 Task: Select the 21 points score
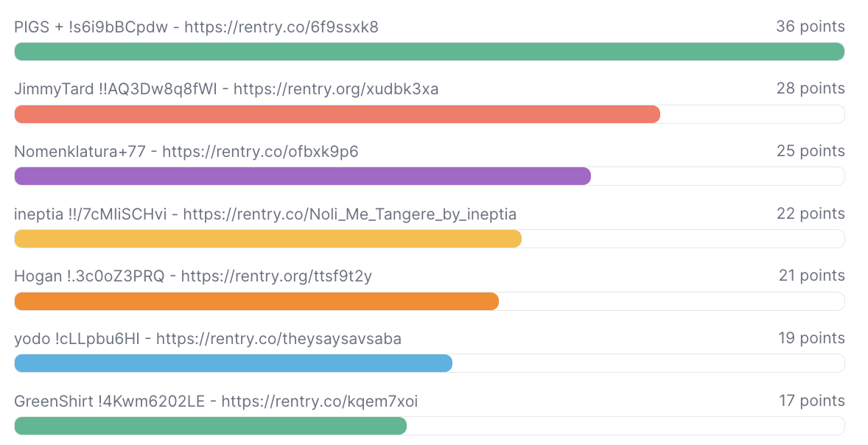coord(811,276)
